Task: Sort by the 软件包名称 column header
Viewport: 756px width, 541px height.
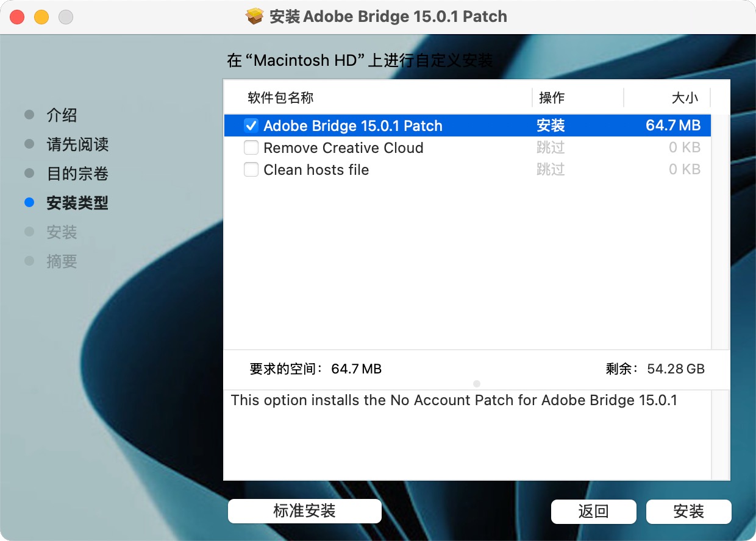Action: click(280, 97)
